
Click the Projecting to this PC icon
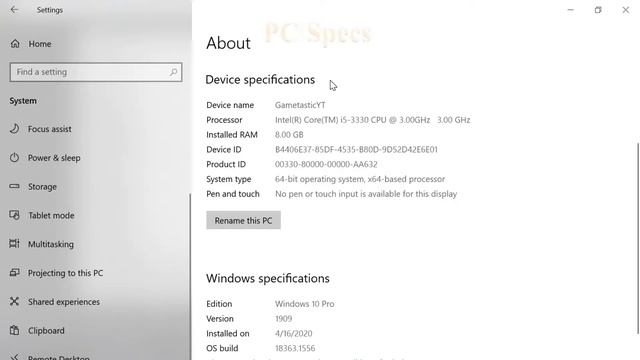point(14,273)
